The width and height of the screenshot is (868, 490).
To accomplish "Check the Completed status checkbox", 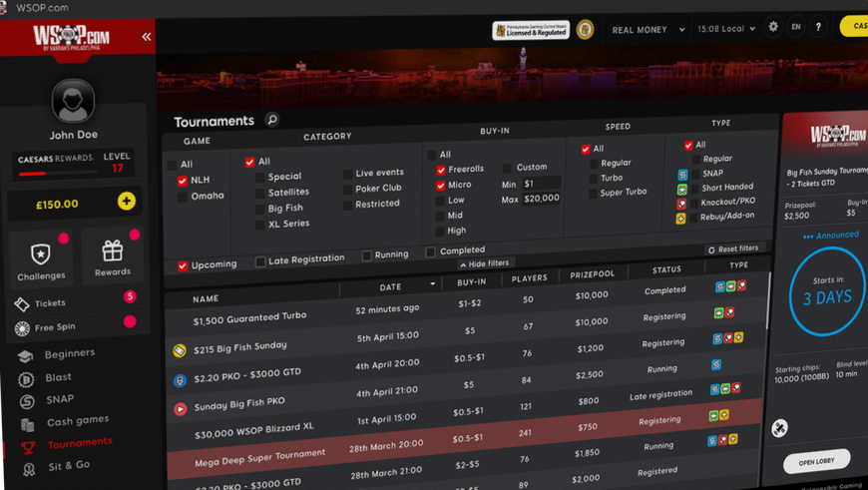I will [430, 252].
